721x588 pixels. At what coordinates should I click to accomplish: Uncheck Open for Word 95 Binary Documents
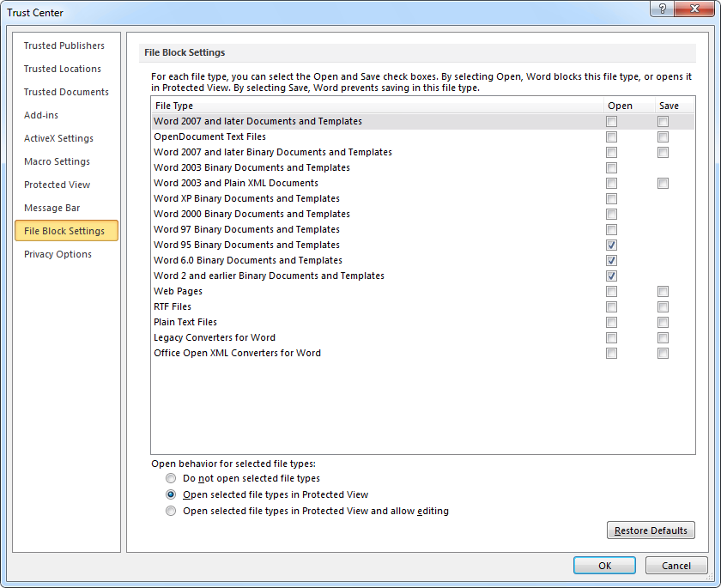[611, 245]
